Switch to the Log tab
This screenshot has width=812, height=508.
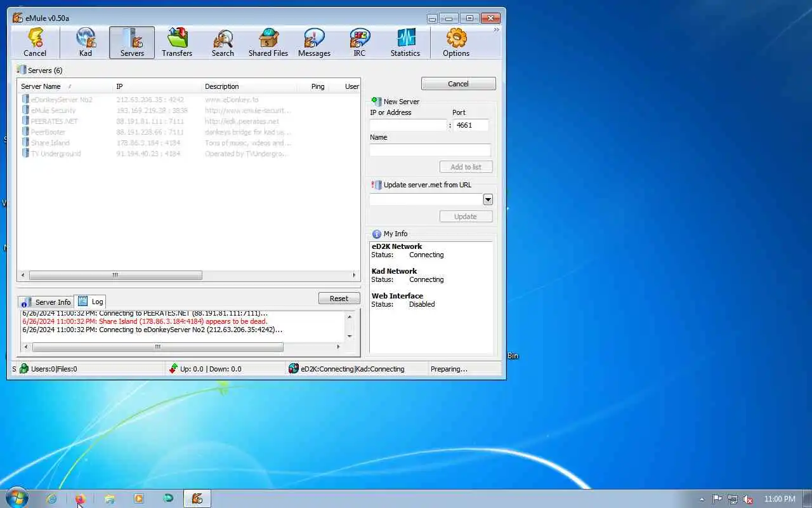click(x=91, y=302)
